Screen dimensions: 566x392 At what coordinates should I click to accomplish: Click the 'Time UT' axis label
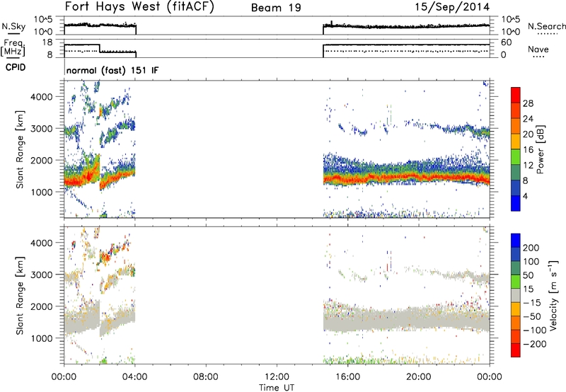277,388
